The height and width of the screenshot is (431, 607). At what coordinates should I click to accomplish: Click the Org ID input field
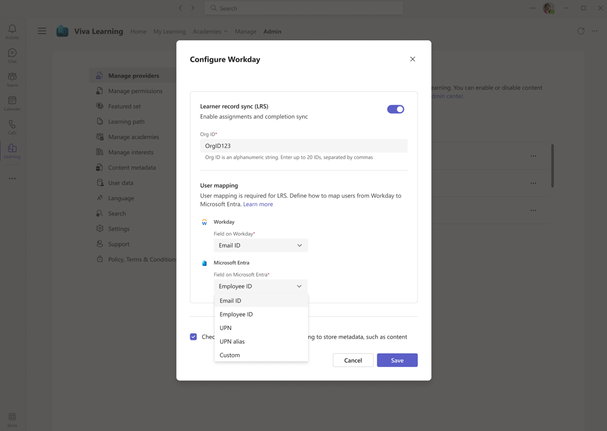[304, 146]
